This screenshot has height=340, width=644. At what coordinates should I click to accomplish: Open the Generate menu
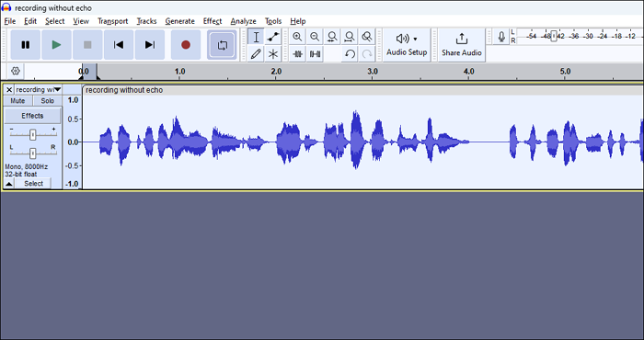click(180, 21)
